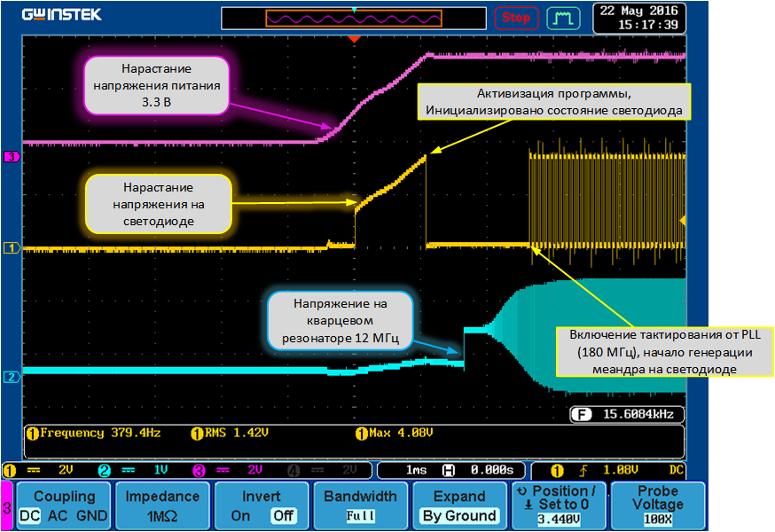Screen dimensions: 775x532
Task: Click the trigger level 1.08V readout
Action: (621, 470)
